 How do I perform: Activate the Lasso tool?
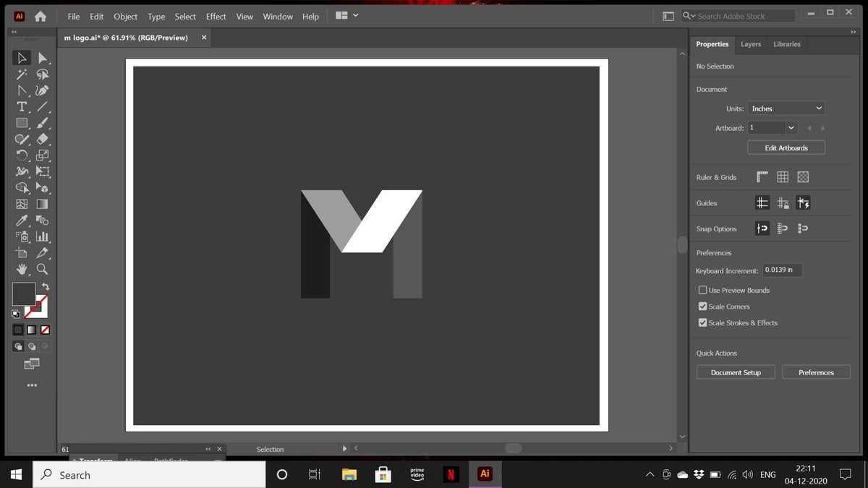click(x=43, y=74)
